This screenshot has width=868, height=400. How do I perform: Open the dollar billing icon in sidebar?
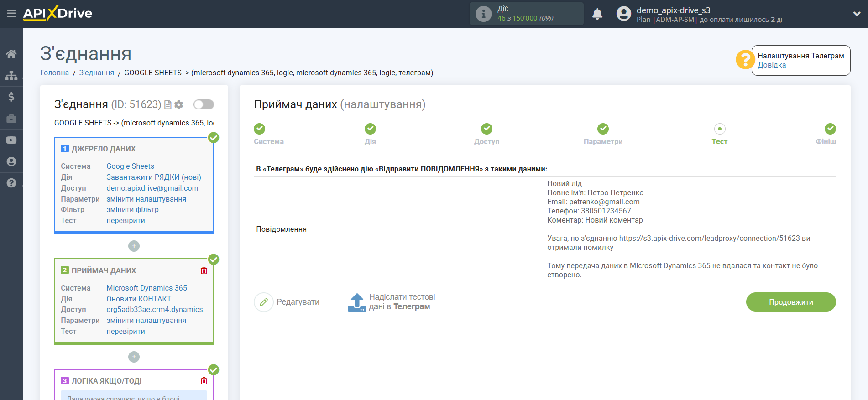[11, 97]
